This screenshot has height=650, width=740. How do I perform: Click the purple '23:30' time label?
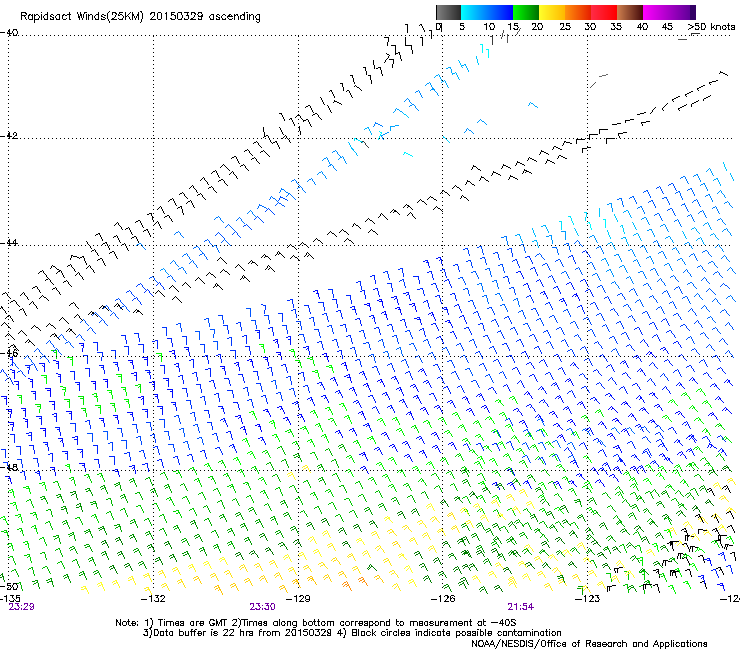point(262,607)
